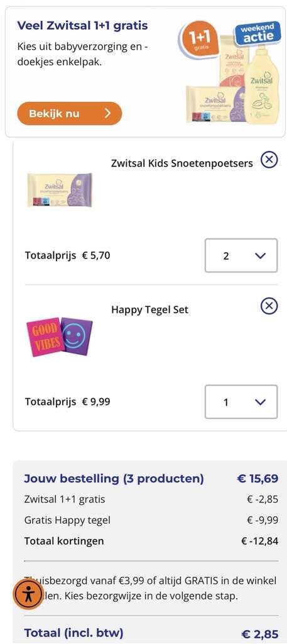The height and width of the screenshot is (644, 287).
Task: Click the Jouw bestelling (3 producten) heading
Action: 114,479
